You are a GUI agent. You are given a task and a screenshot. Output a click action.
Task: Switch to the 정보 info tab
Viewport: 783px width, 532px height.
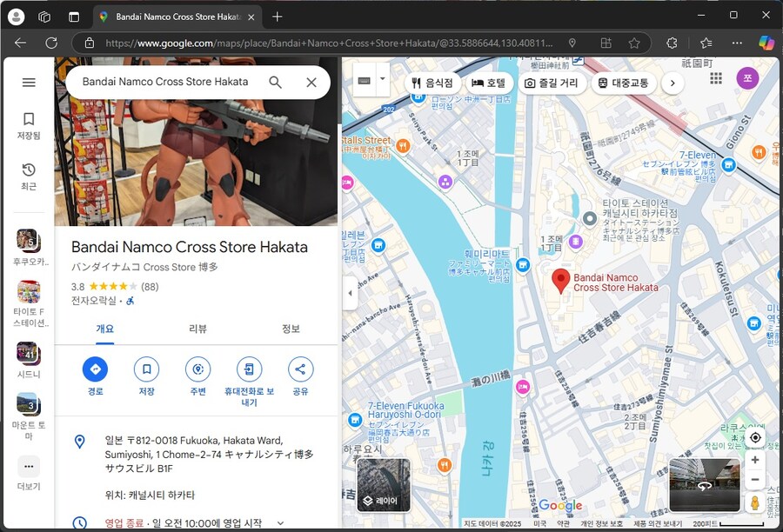click(x=291, y=329)
